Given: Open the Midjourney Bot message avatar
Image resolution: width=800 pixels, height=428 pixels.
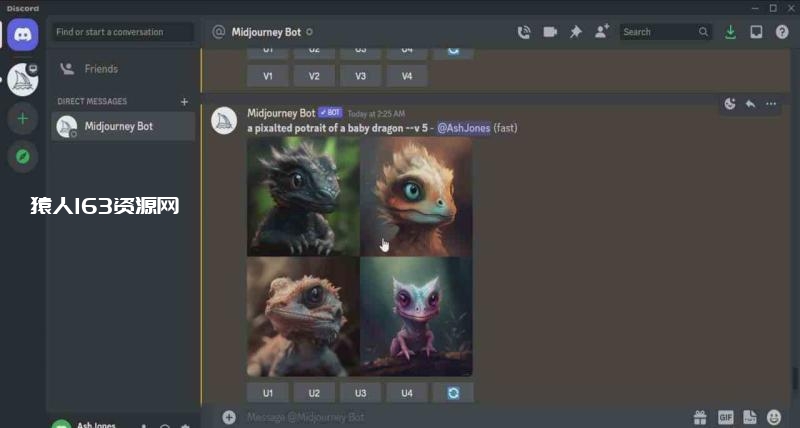Looking at the screenshot, I should (224, 121).
